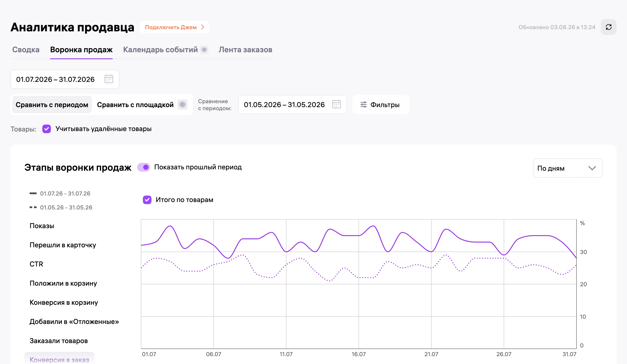Viewport: 627px width, 364px height.
Task: Open Лента заказов tab
Action: 245,49
